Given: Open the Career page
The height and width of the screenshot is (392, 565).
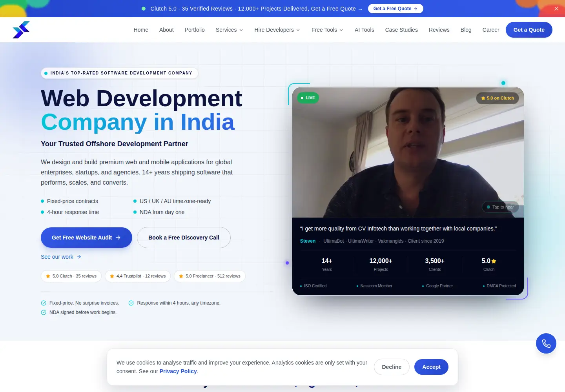Looking at the screenshot, I should tap(491, 30).
